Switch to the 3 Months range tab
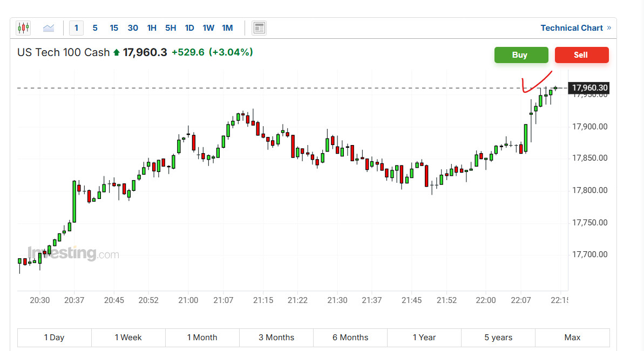Screen dimensions: 644x351 (x=276, y=338)
